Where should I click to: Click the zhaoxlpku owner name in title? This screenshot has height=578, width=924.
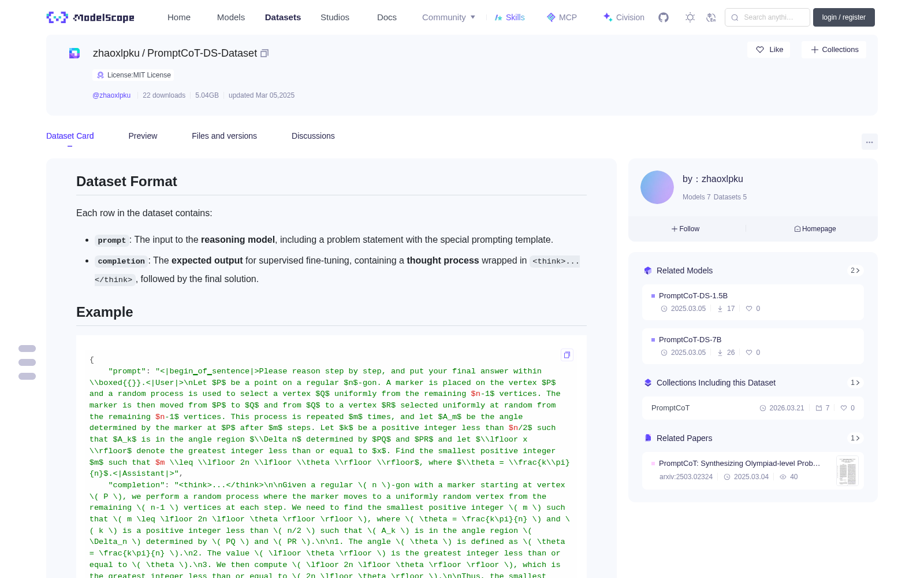pos(116,53)
